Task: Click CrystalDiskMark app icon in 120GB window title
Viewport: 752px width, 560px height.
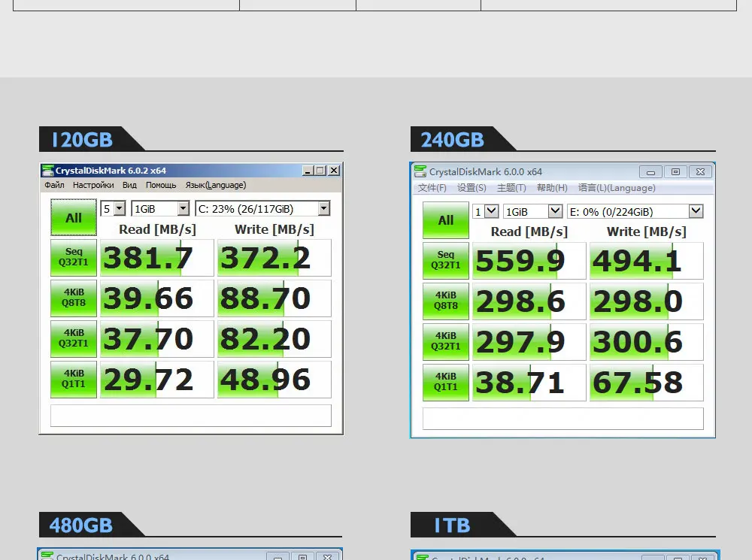Action: pyautogui.click(x=47, y=170)
